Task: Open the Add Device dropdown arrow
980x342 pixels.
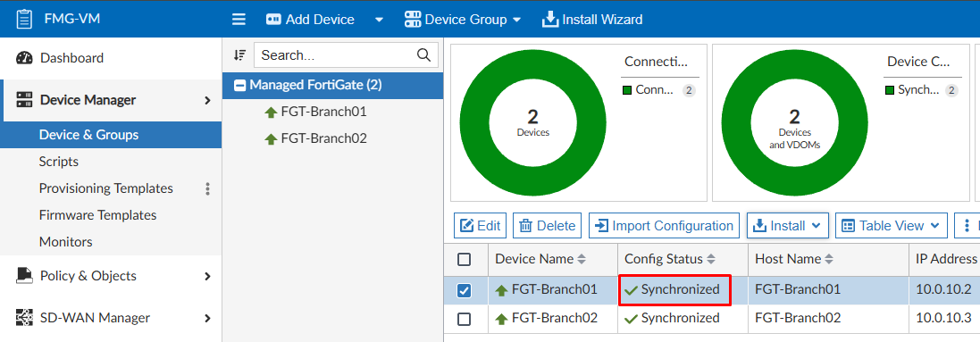Action: click(x=379, y=20)
